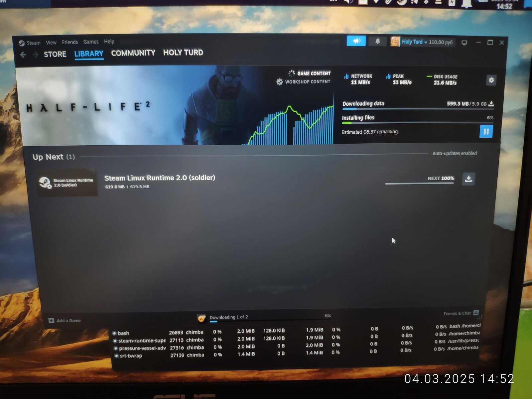
Task: Click the '619.8 MB / 619.8 MB' size text
Action: click(127, 187)
